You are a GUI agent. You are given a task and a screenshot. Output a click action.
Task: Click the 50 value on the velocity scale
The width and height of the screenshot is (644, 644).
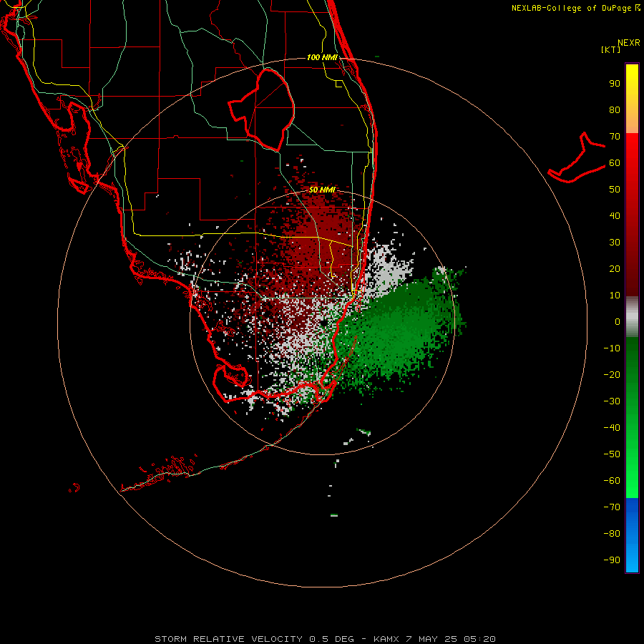(x=615, y=190)
